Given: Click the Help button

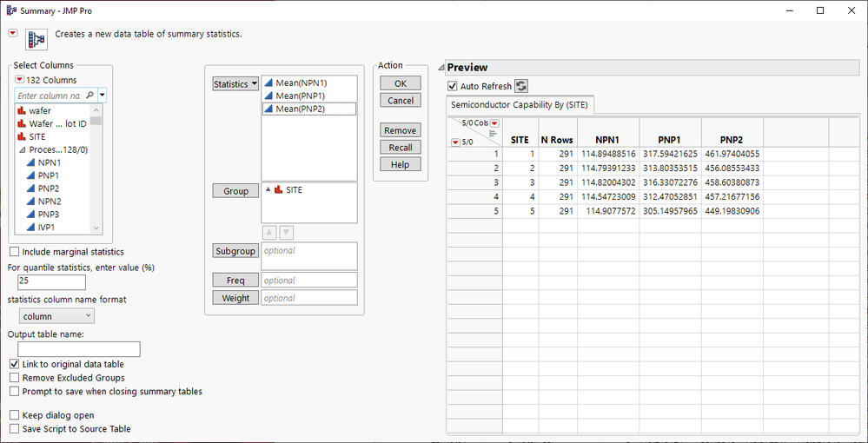Looking at the screenshot, I should [401, 164].
